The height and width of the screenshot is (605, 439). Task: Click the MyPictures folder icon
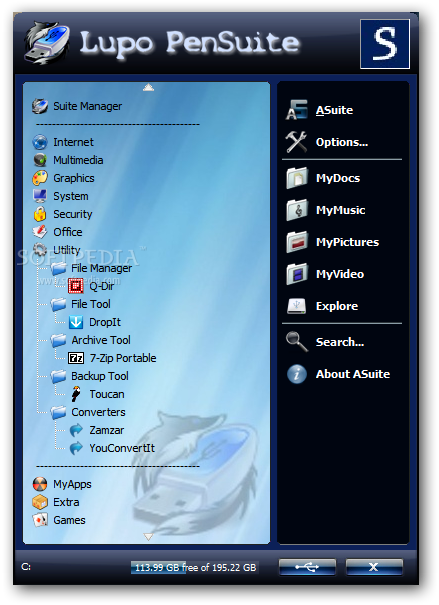[297, 242]
